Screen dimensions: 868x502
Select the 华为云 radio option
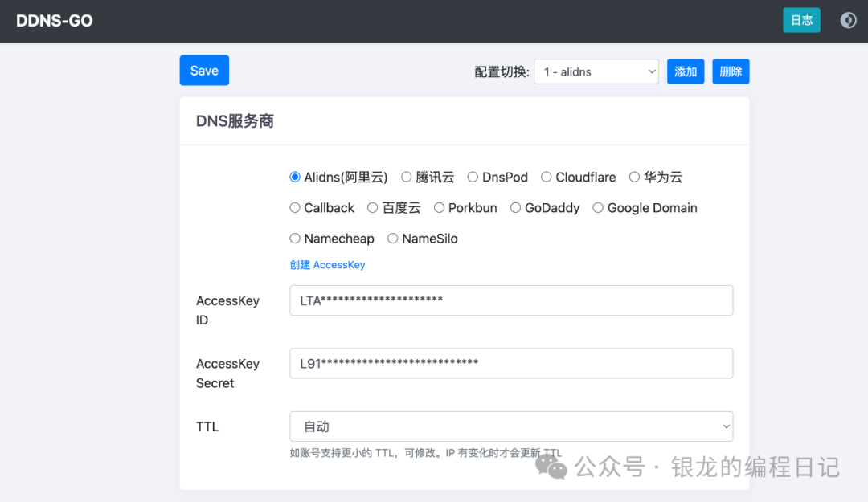click(x=635, y=177)
